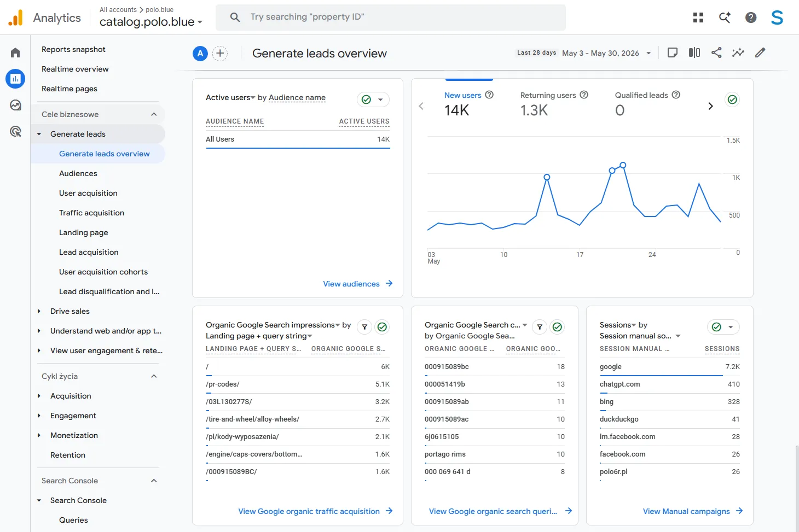The image size is (799, 532).
Task: Open the Explore icon in left rail
Action: tap(15, 105)
